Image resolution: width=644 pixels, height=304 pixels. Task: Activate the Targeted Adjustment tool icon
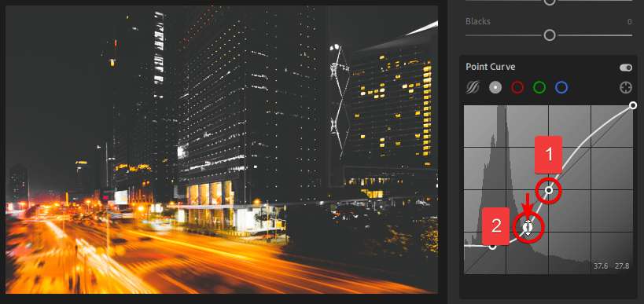click(x=625, y=87)
